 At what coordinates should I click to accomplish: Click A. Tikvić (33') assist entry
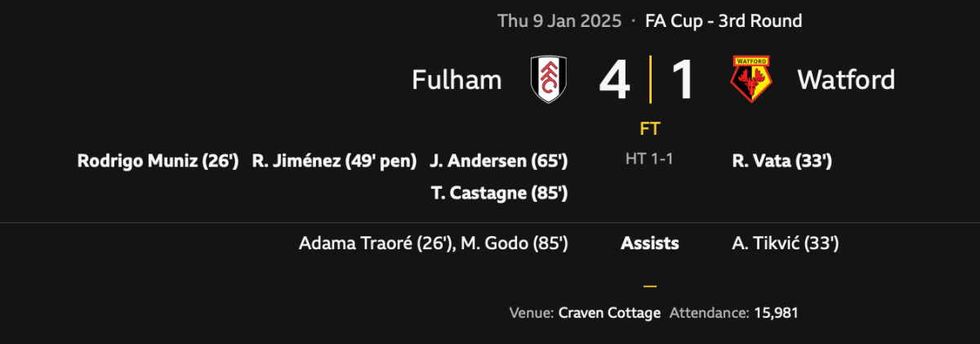coord(786,243)
